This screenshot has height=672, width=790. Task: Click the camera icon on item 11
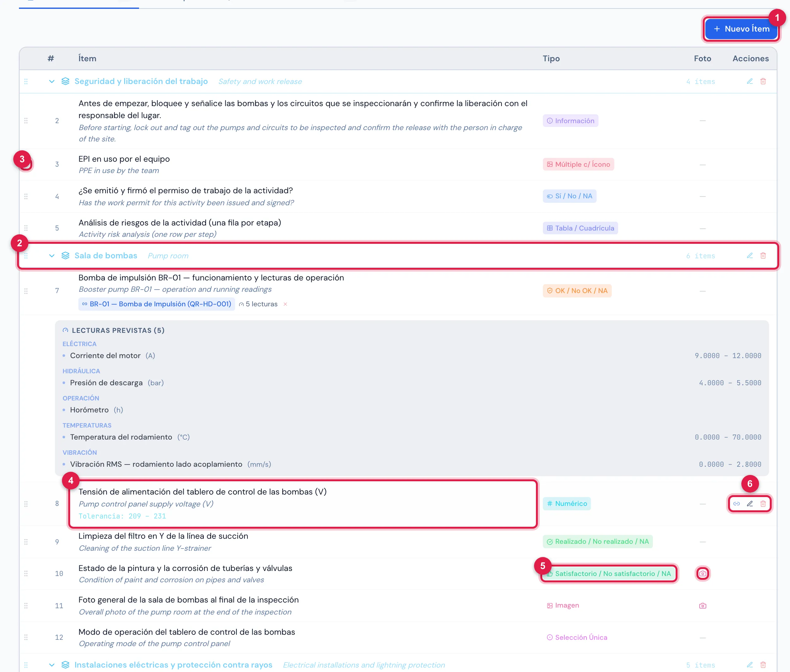coord(703,606)
